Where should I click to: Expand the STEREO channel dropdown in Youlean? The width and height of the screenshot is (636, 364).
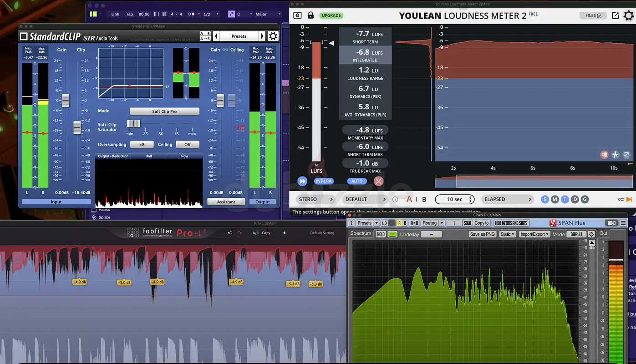pyautogui.click(x=315, y=199)
